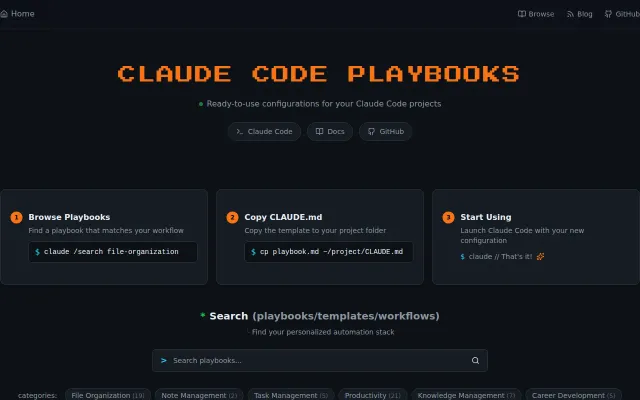Filter by Note Management category

pos(199,395)
